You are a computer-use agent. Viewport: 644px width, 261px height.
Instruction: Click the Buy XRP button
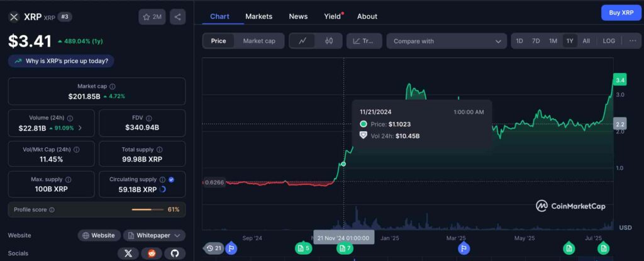pos(621,13)
